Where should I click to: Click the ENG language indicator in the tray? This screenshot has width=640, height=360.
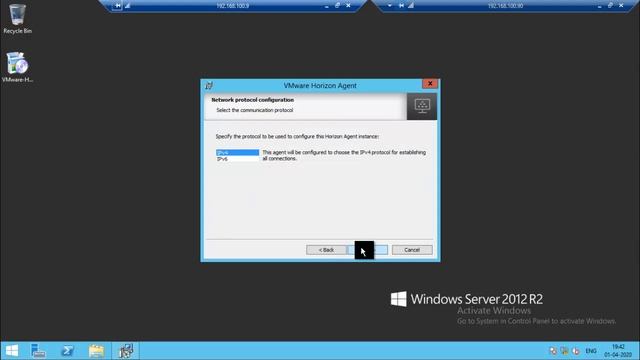click(x=591, y=351)
